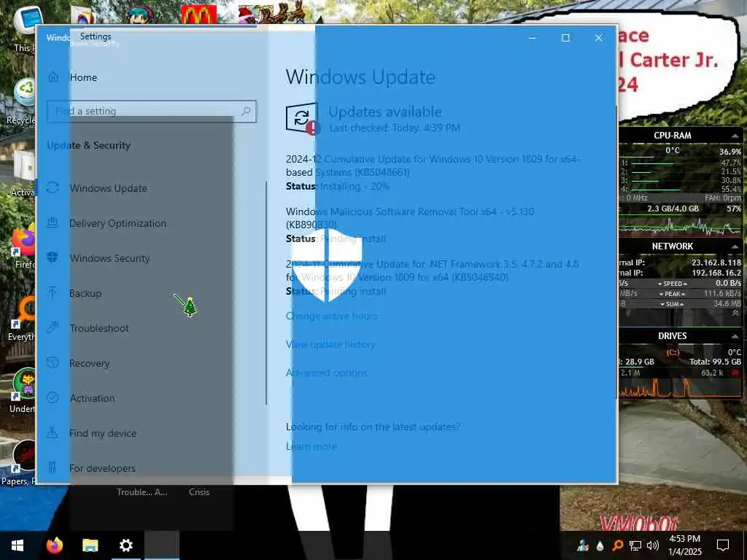Click the Status: Installing - 20% text
This screenshot has width=747, height=560.
tap(338, 186)
